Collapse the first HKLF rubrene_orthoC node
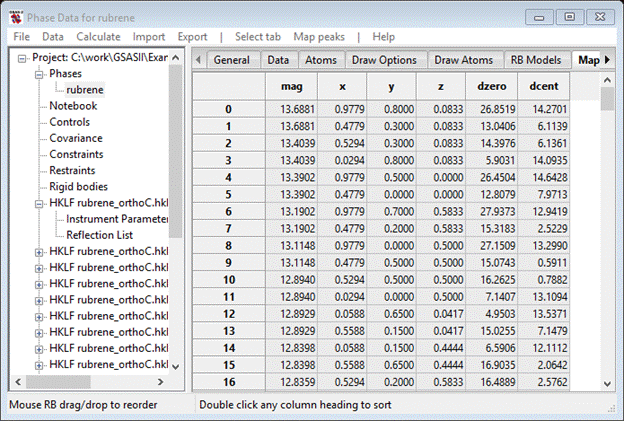Image resolution: width=624 pixels, height=421 pixels. [x=39, y=202]
